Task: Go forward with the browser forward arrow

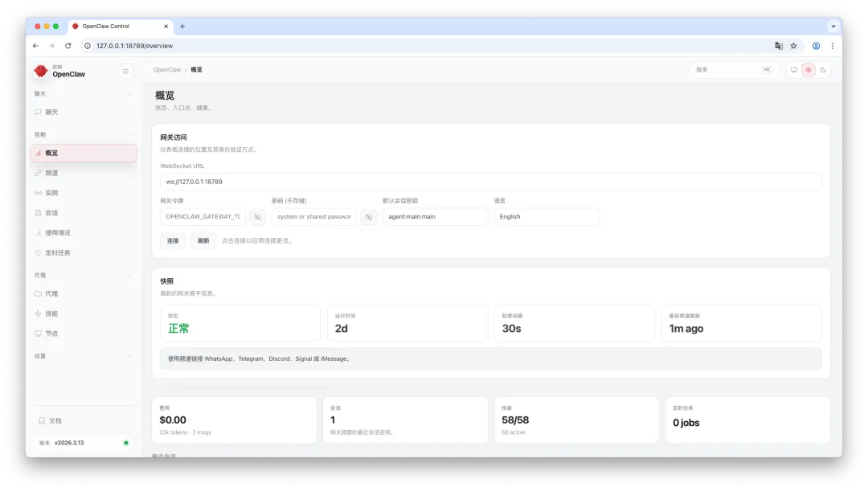Action: coord(51,46)
